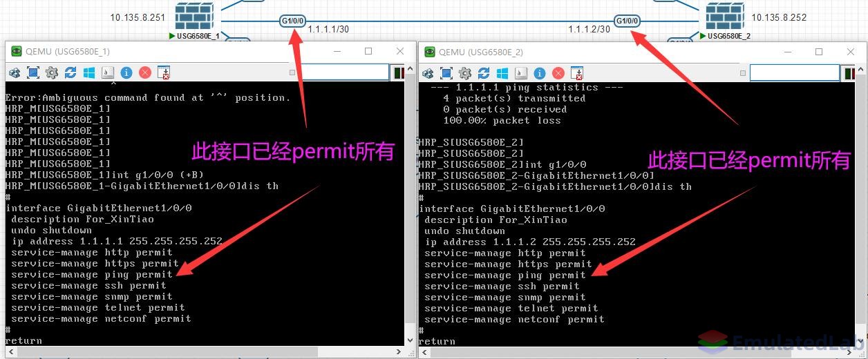Click hide-toolbar icon in USG6580E_1 window
Image resolution: width=868 pixels, height=359 pixels.
click(164, 72)
